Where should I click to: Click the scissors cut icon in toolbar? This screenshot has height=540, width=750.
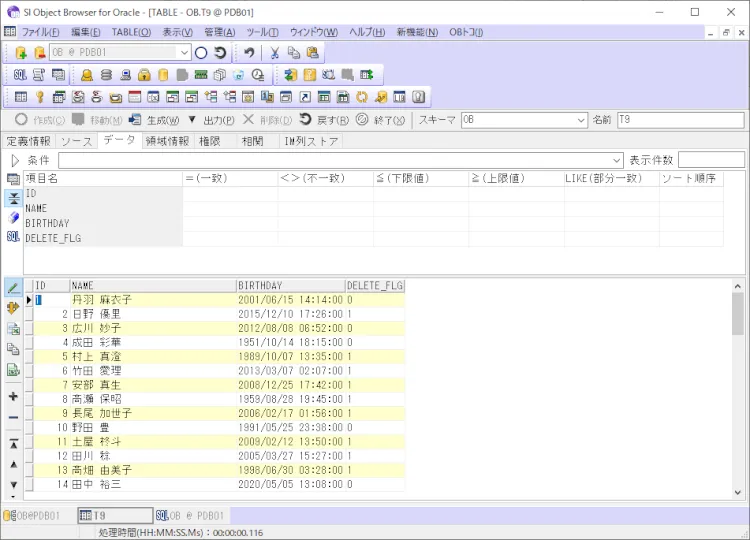(275, 52)
